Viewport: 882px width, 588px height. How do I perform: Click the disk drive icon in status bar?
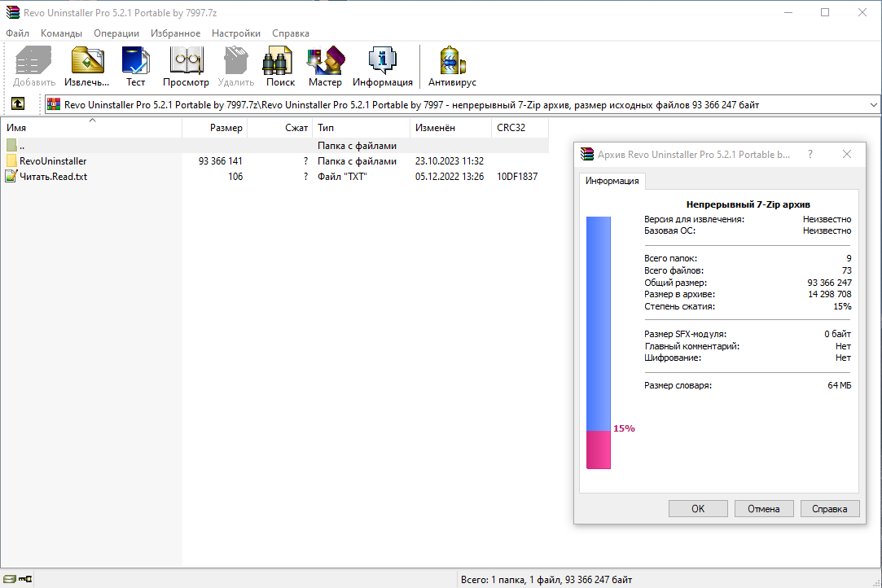coord(10,578)
